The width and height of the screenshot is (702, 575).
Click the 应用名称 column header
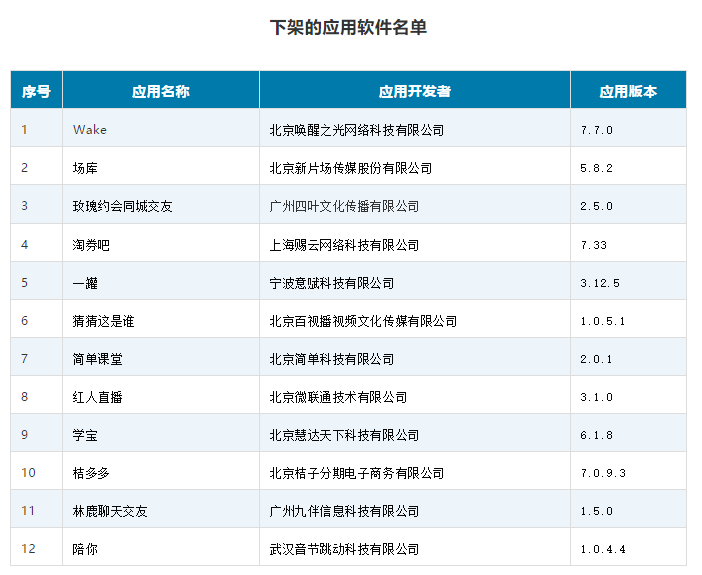[x=160, y=91]
